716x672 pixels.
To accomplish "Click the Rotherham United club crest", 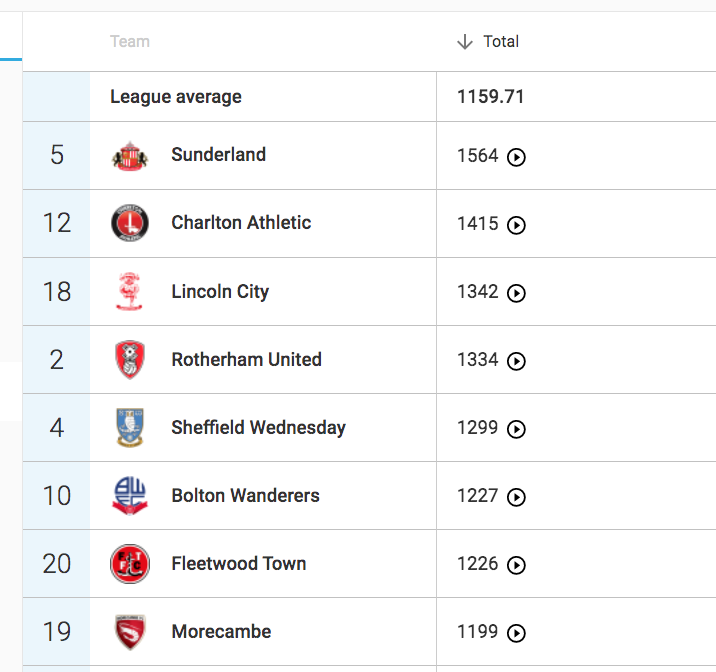I will (129, 360).
